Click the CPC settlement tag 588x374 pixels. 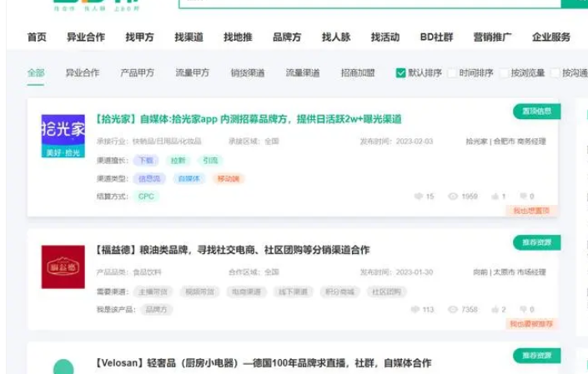pyautogui.click(x=146, y=197)
